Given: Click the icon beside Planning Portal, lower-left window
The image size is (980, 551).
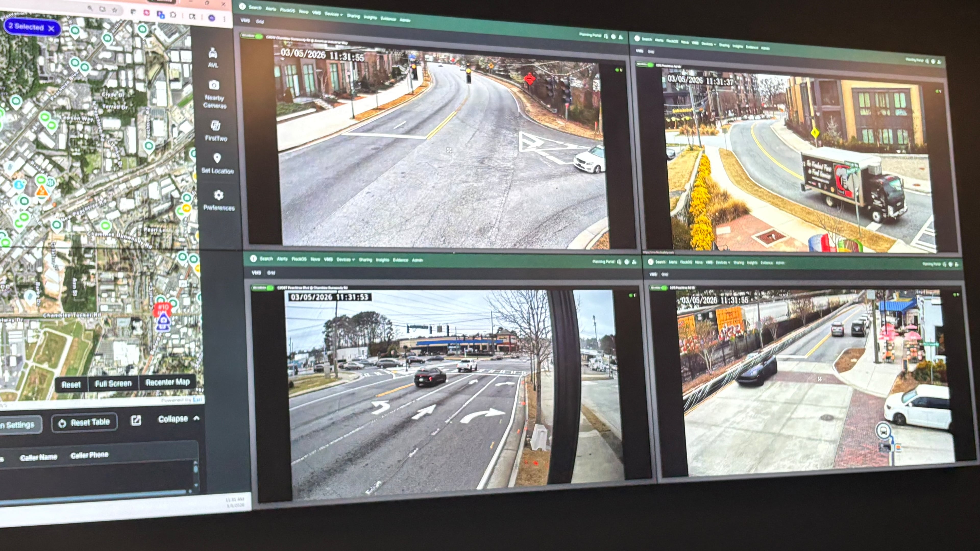Looking at the screenshot, I should pyautogui.click(x=619, y=262).
